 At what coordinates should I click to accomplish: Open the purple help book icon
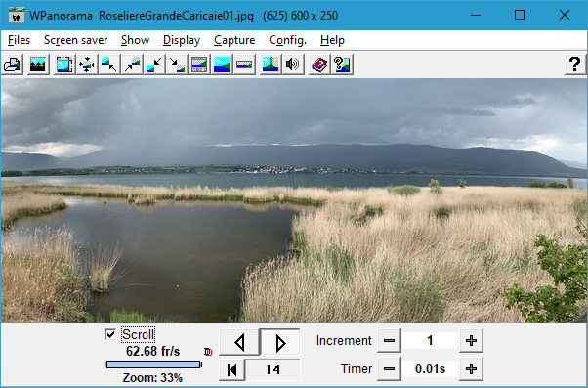319,65
